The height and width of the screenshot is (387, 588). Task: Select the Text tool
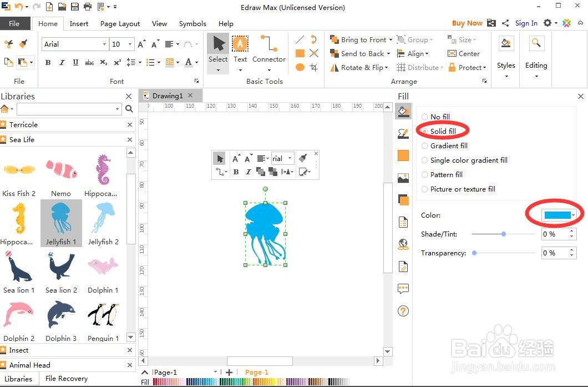click(240, 53)
